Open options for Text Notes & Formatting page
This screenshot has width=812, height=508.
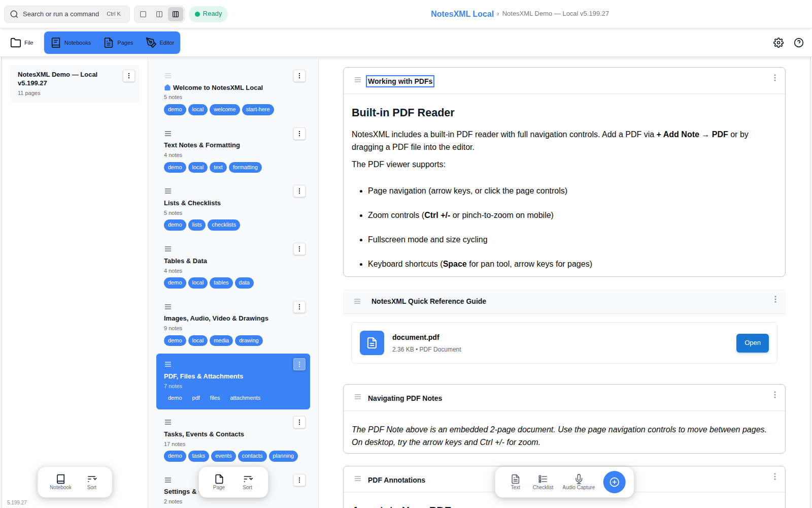tap(299, 134)
